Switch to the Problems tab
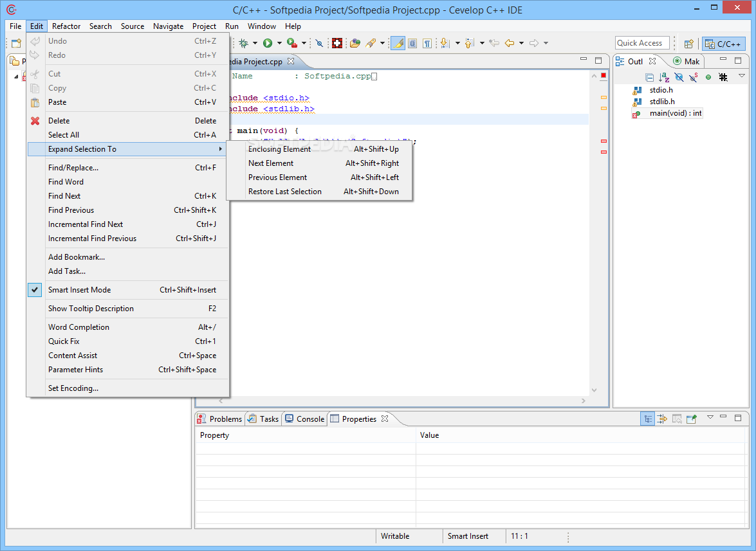Viewport: 756px width, 551px height. [220, 419]
